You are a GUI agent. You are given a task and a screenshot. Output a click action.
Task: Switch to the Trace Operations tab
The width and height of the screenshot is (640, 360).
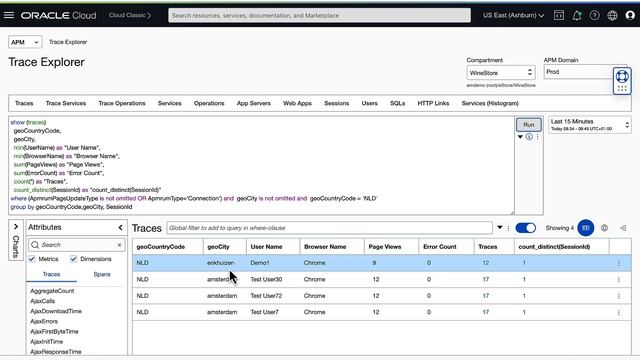[122, 103]
